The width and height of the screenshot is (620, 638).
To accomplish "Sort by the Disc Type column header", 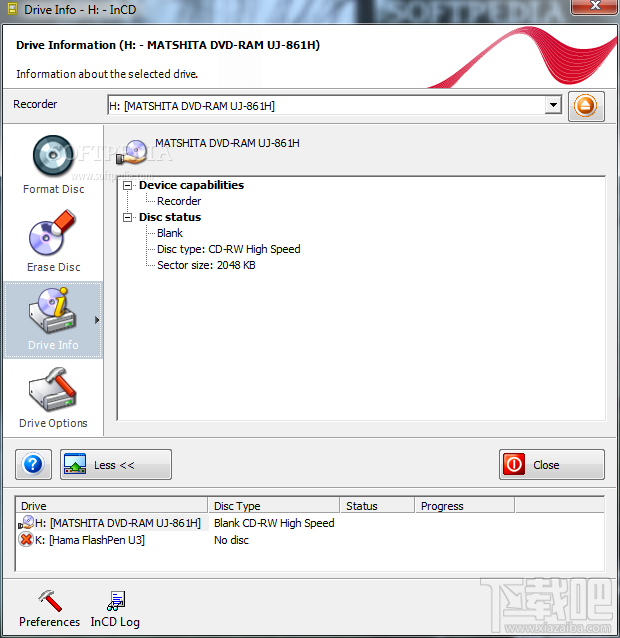I will (x=273, y=506).
